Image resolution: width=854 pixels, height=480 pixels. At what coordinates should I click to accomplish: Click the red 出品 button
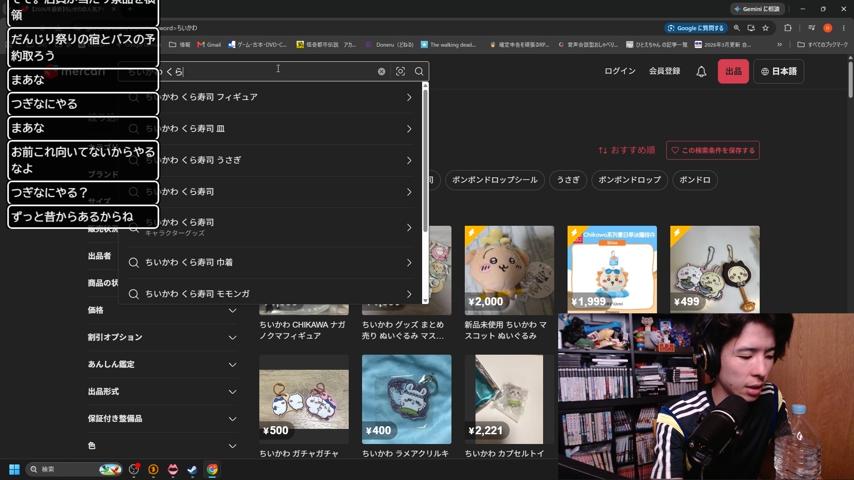(x=733, y=71)
